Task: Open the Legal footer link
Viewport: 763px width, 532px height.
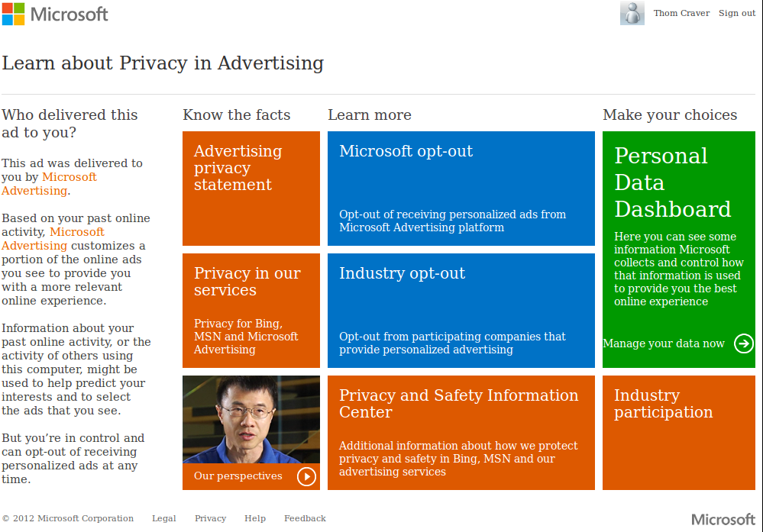Action: coord(164,518)
